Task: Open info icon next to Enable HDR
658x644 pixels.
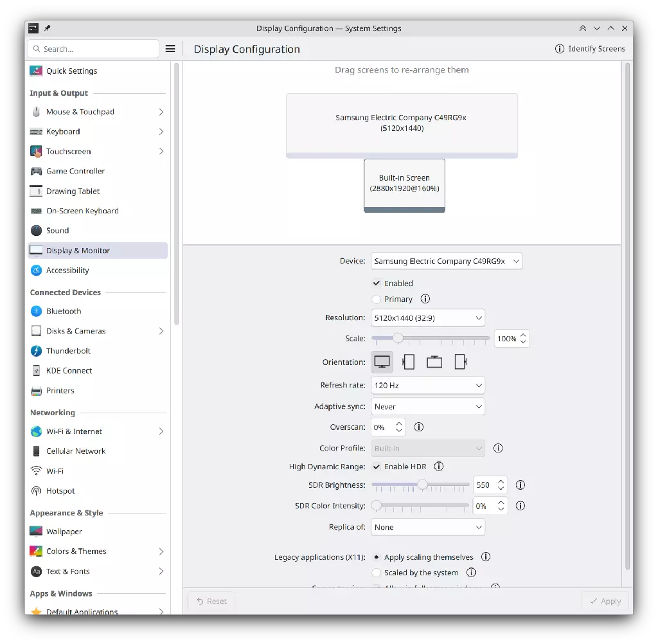Action: click(438, 467)
